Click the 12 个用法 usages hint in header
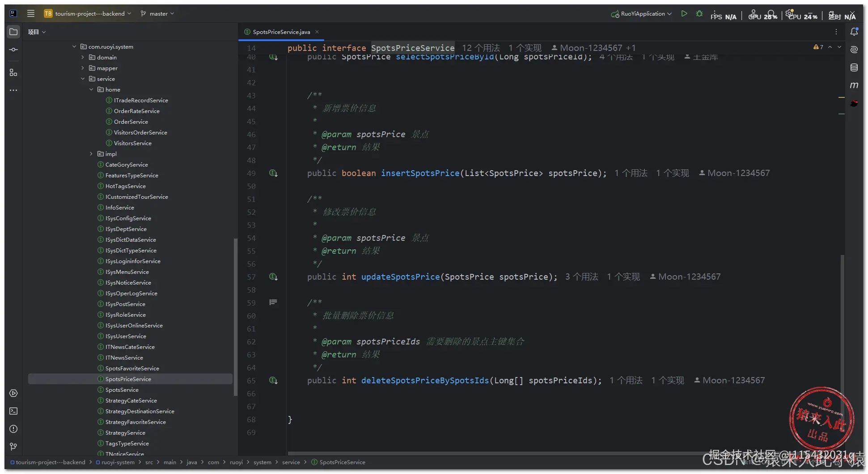This screenshot has height=474, width=868. [x=481, y=48]
